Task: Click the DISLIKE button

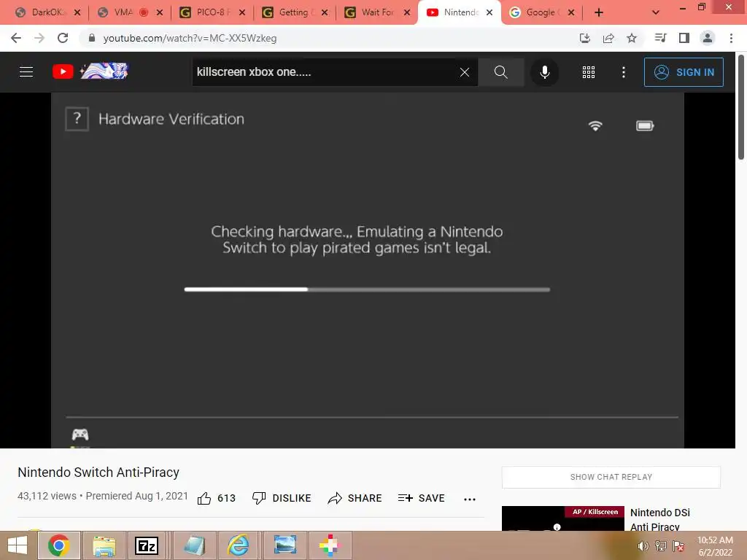Action: [281, 498]
